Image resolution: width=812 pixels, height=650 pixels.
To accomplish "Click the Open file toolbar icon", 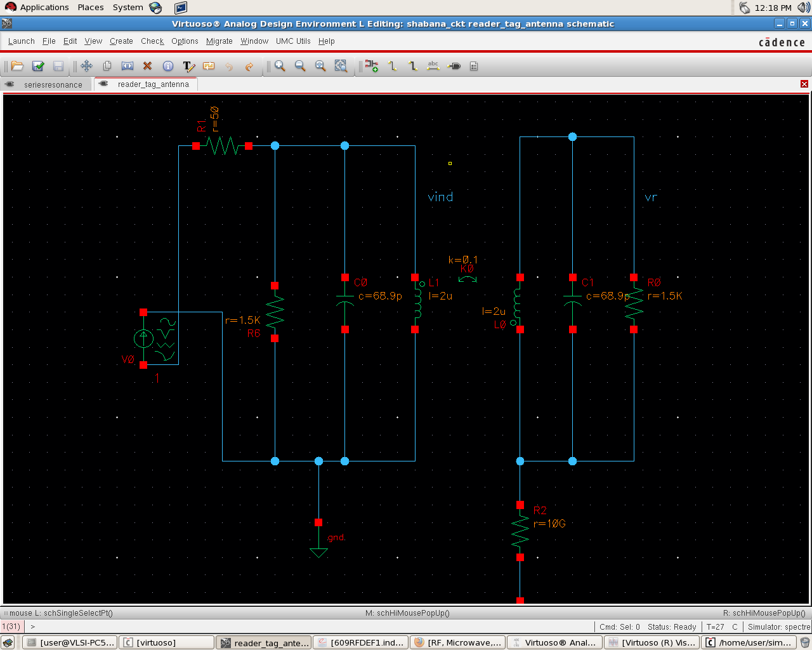I will pos(18,66).
